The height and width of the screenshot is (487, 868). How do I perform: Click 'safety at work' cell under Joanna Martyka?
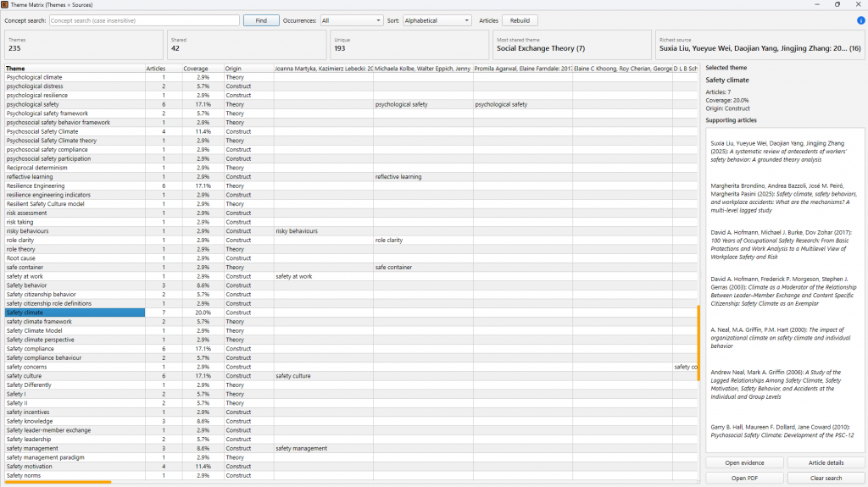pos(323,277)
